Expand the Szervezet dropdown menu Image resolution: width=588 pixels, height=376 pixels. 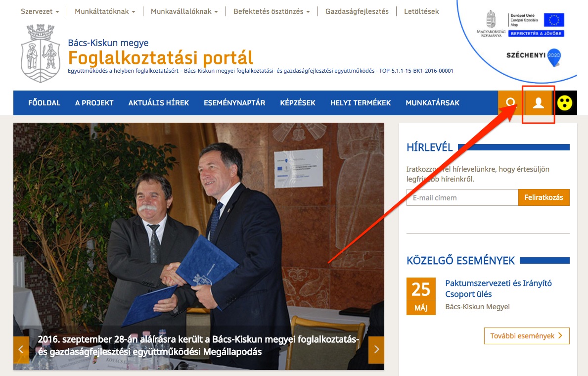click(x=40, y=12)
